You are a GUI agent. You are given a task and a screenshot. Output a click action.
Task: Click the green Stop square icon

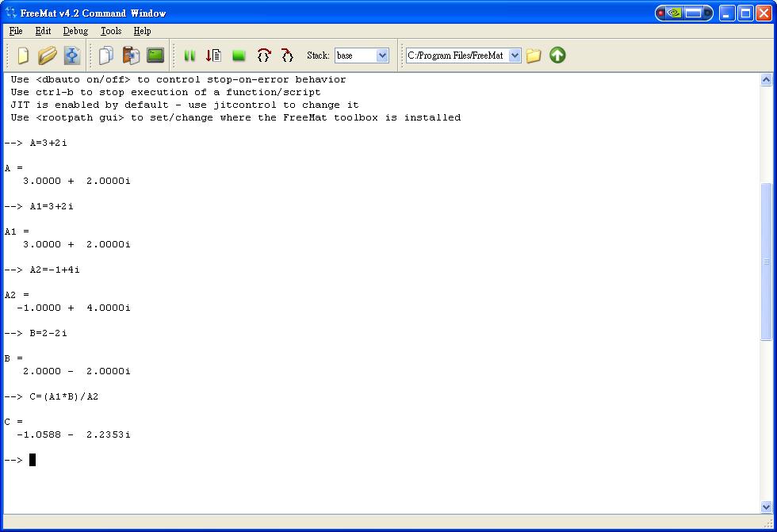pos(239,55)
